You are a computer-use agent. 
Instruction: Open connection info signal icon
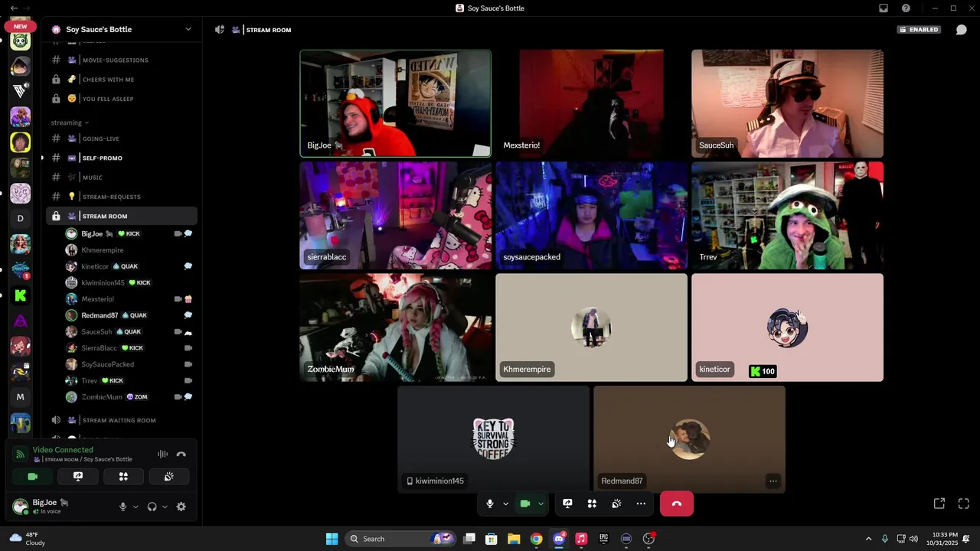click(21, 455)
